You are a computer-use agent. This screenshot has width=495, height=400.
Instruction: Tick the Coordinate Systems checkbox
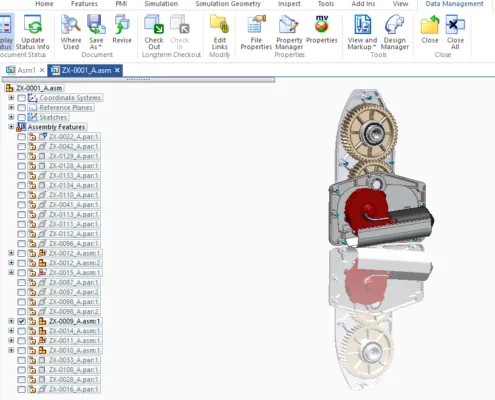pyautogui.click(x=21, y=98)
